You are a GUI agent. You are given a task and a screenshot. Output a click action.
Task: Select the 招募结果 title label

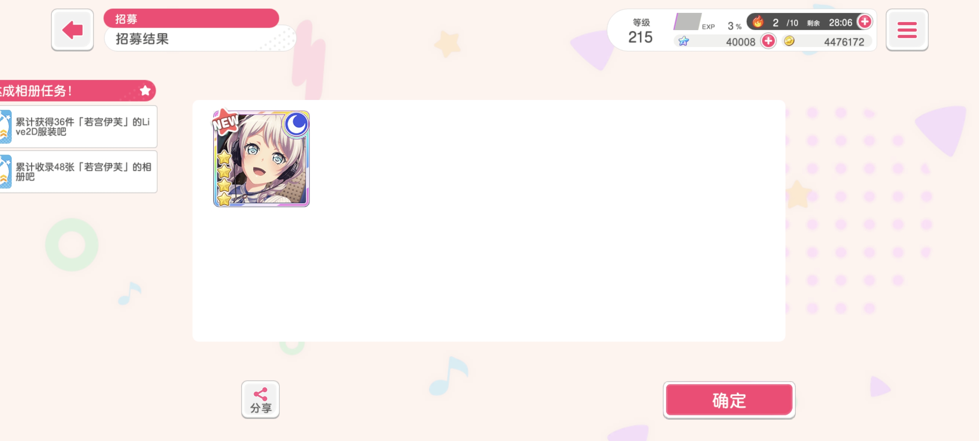point(142,39)
